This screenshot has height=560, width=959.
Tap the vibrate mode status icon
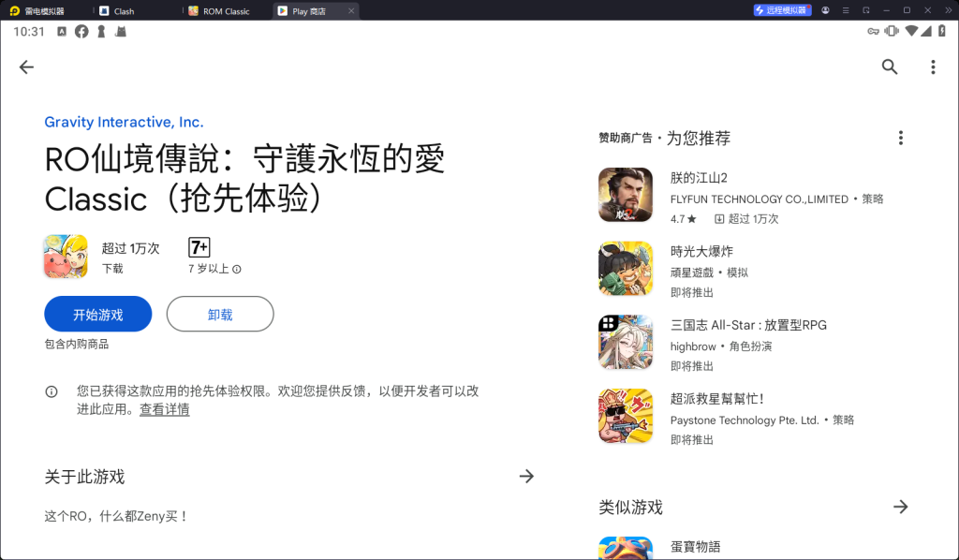click(892, 31)
